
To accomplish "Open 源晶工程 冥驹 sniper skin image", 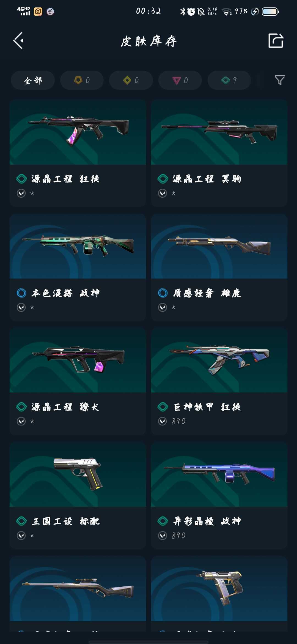I will click(219, 132).
